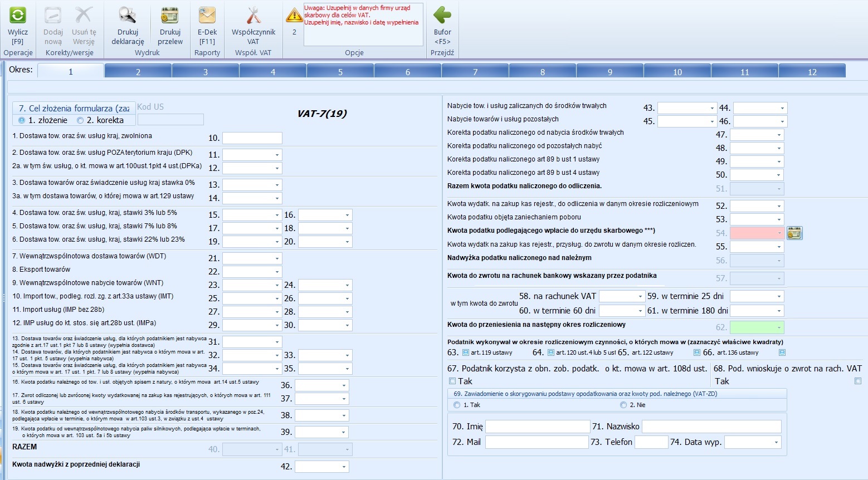Click the Opcje group label

[354, 52]
